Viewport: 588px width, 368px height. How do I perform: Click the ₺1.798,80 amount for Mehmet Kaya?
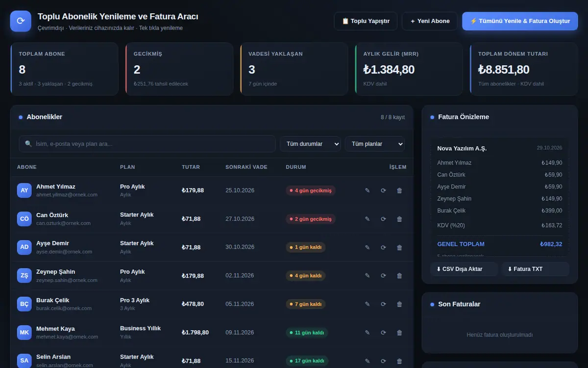click(x=195, y=333)
